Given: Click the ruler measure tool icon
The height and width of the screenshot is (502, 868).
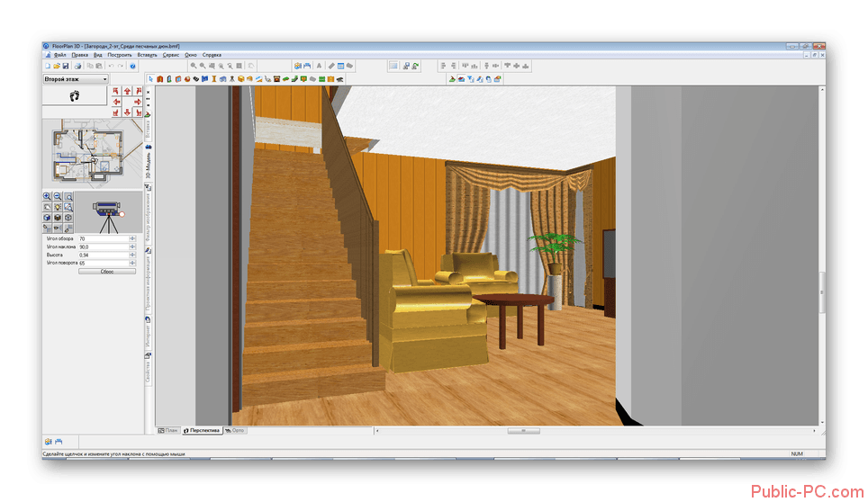Looking at the screenshot, I should (x=331, y=66).
